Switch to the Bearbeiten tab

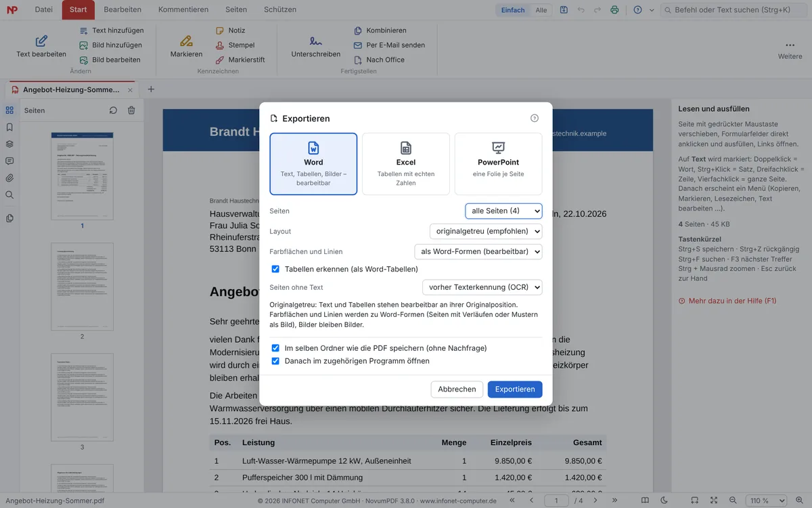[x=122, y=9]
